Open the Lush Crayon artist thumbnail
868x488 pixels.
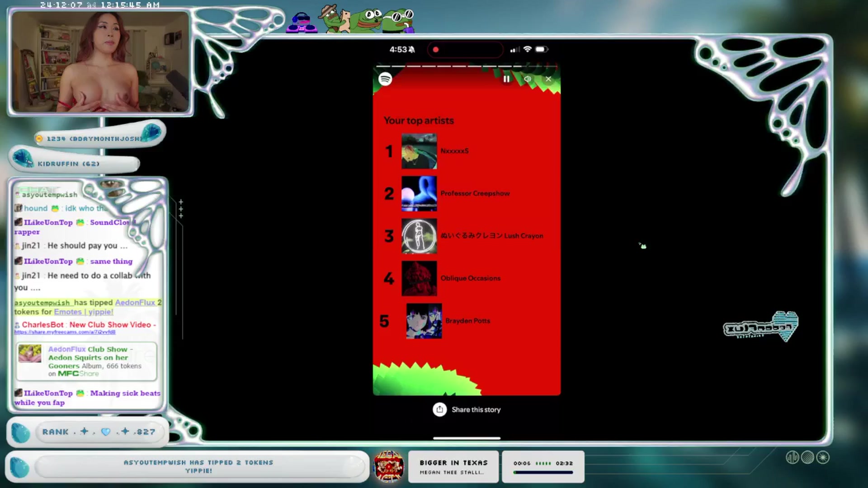[x=419, y=236]
